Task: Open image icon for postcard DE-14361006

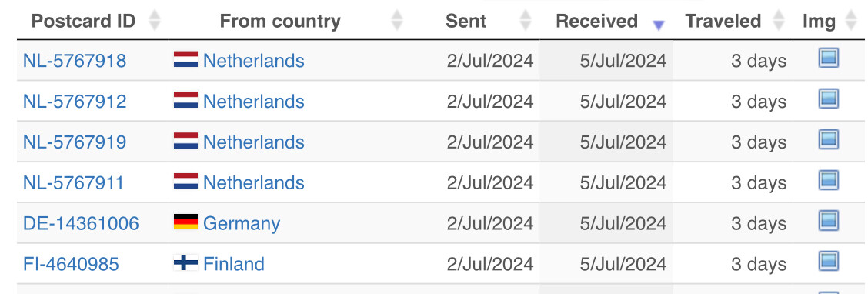Action: tap(828, 221)
